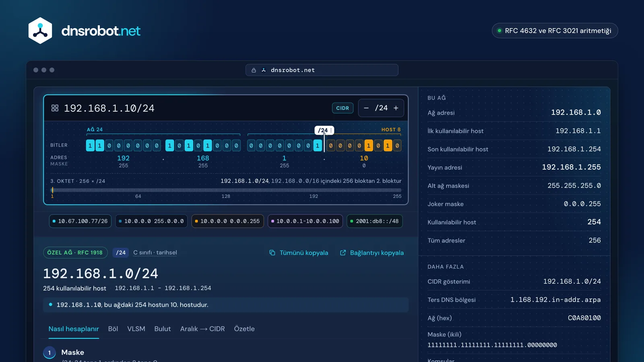Select the example chip 10.67.100.77/26
The height and width of the screenshot is (362, 644).
coord(80,221)
